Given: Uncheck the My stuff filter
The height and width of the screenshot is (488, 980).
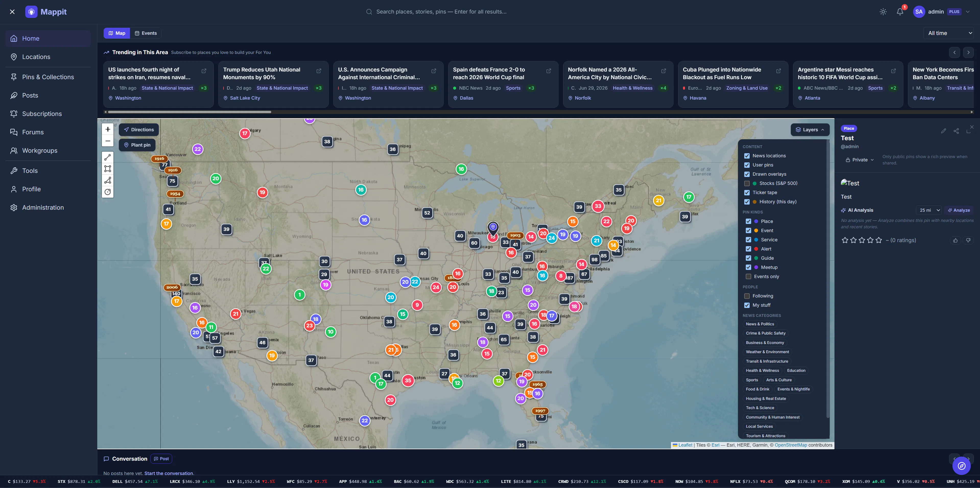Looking at the screenshot, I should pos(747,305).
